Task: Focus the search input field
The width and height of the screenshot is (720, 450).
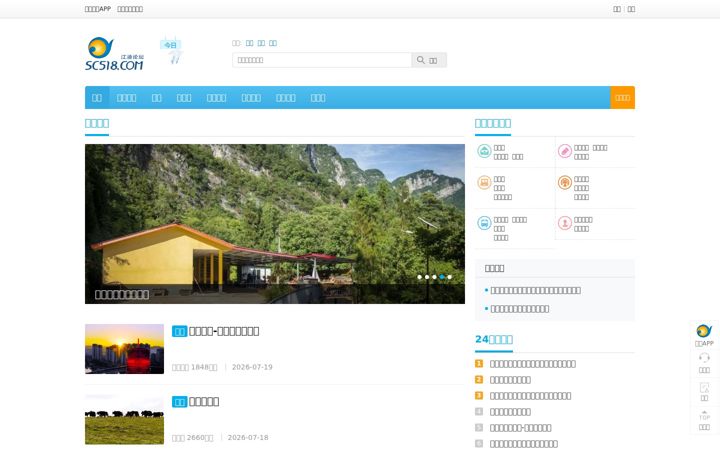Action: tap(322, 60)
